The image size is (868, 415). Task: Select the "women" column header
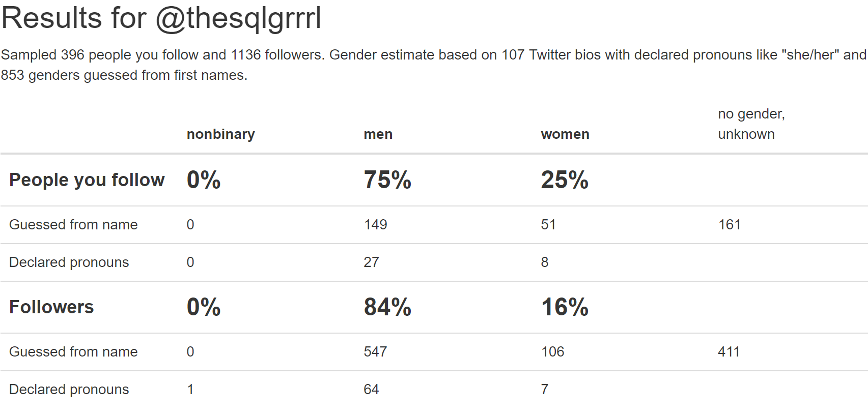[565, 134]
